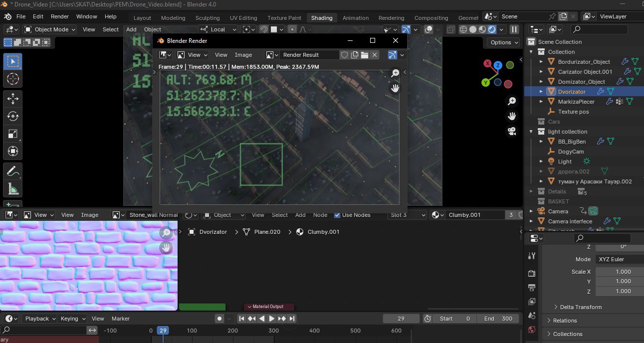Click Marker in timeline header

[x=121, y=319]
